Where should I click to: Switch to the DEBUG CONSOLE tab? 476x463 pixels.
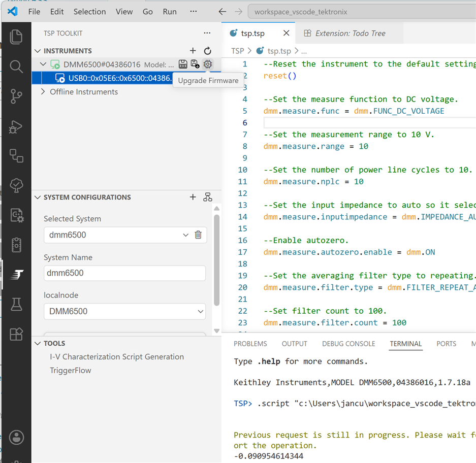tap(348, 344)
